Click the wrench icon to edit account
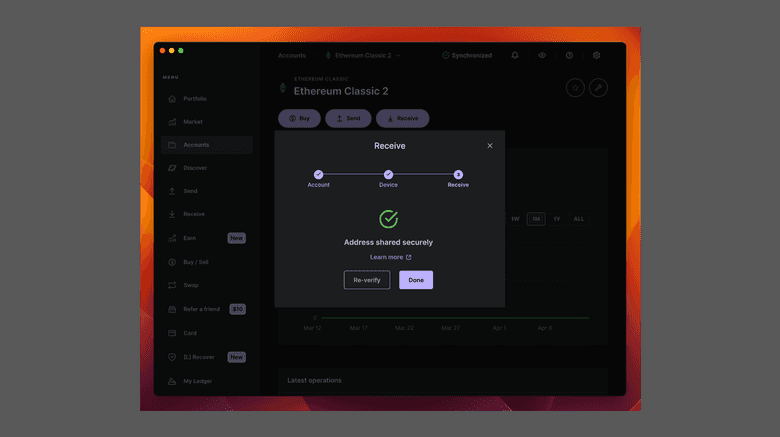Viewport: 780px width, 437px height. 598,88
